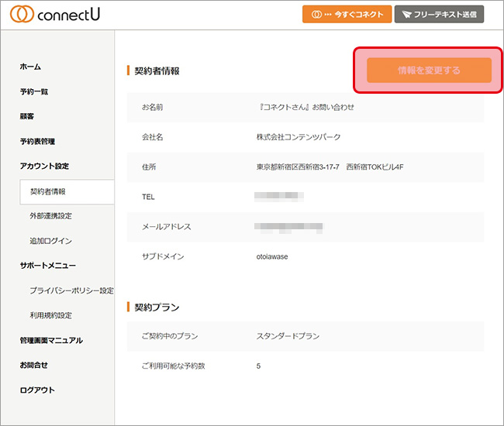Open the 顧客 menu item

click(26, 117)
